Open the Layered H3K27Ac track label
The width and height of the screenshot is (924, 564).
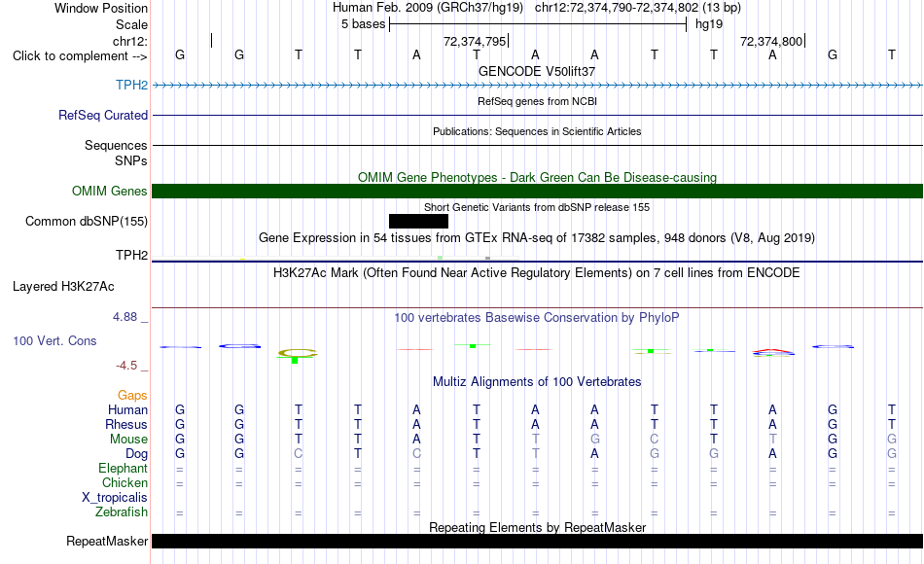point(63,287)
